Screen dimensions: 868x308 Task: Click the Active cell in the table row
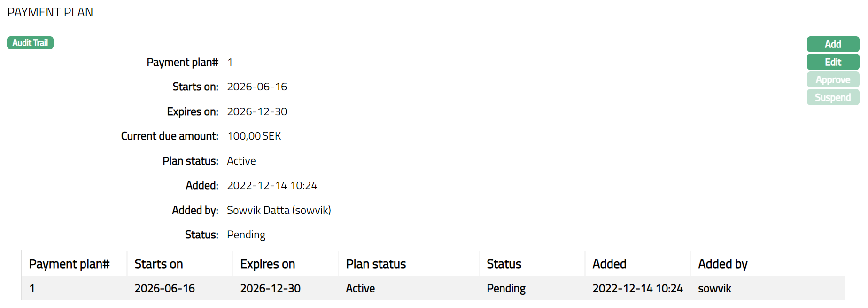point(360,288)
